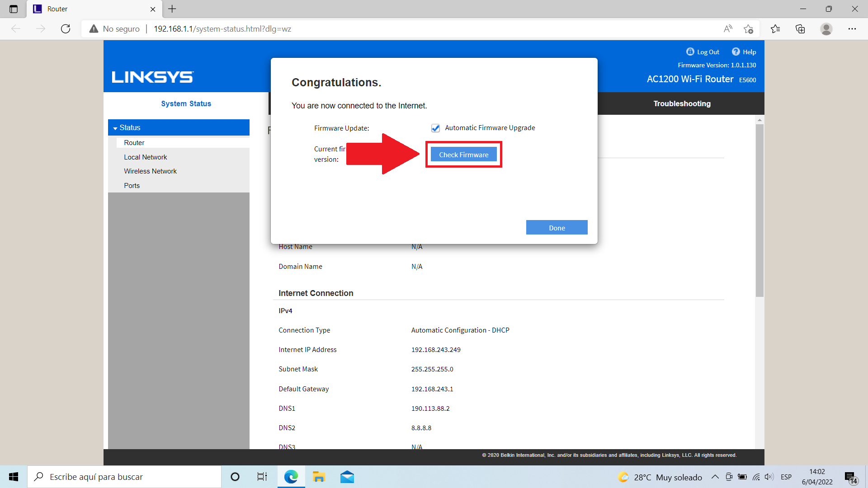Click the browser refresh icon
The image size is (868, 488).
(x=66, y=29)
